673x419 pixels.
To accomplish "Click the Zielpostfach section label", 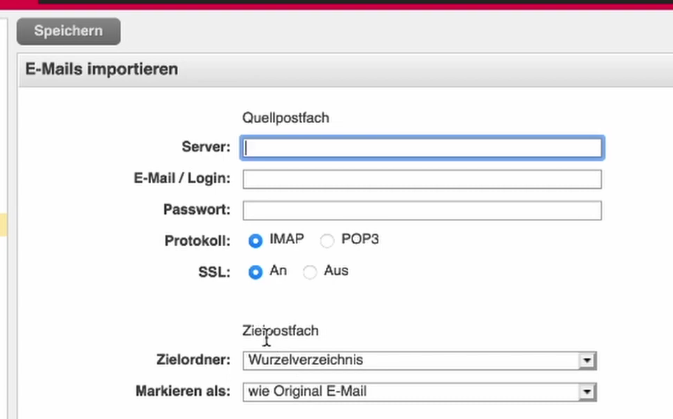I will (281, 331).
